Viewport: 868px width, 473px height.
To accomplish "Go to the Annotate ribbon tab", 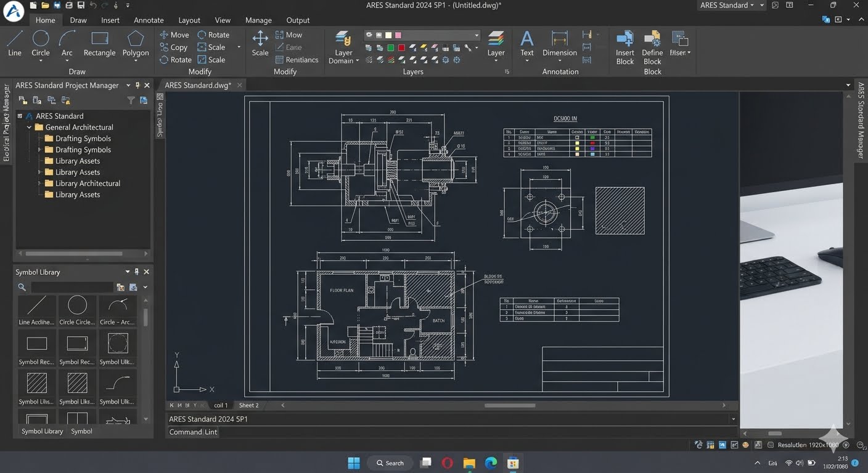I will 149,20.
